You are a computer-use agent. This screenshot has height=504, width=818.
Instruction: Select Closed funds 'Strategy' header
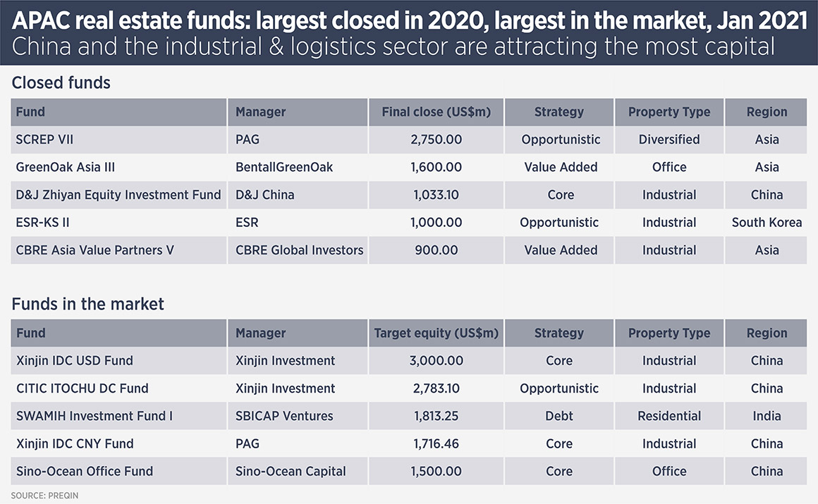point(559,112)
